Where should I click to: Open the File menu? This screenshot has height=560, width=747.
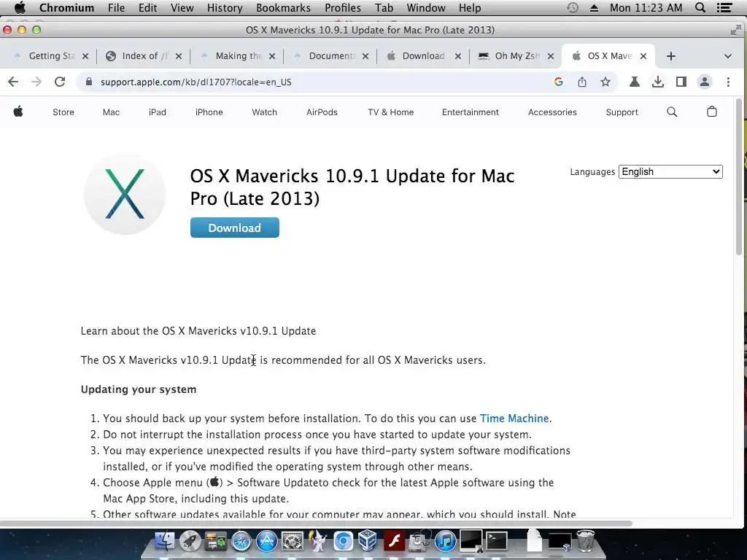pyautogui.click(x=116, y=7)
